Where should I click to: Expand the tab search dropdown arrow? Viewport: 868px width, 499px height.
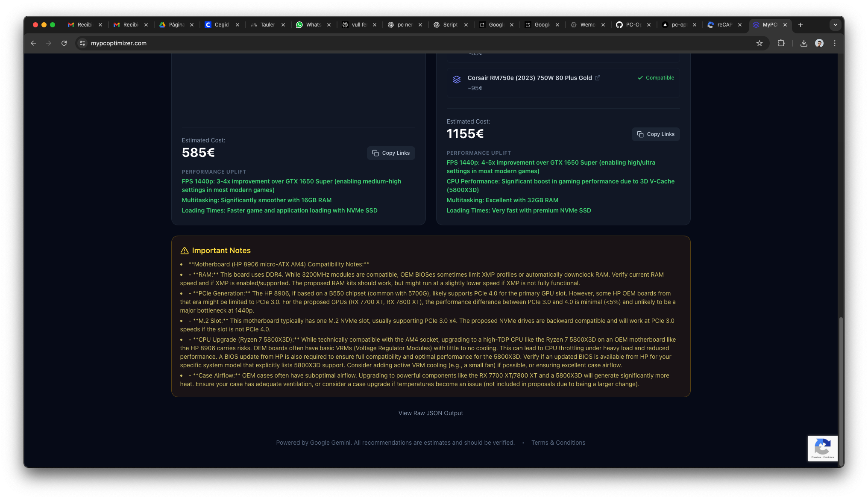pos(835,25)
